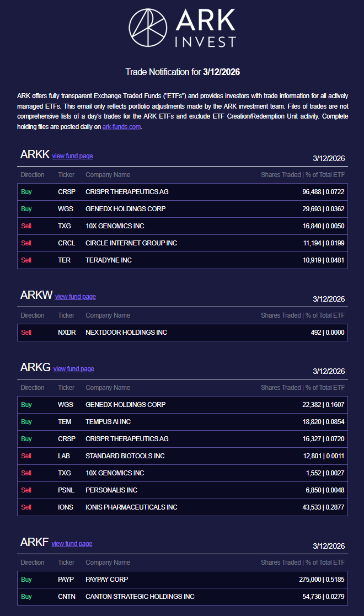Viewport: 364px width, 616px height.
Task: Click the ARKW fund heading
Action: pos(36,295)
